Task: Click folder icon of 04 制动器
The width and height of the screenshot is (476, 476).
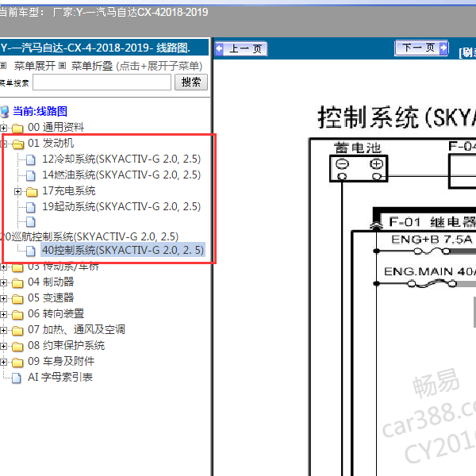Action: (x=17, y=283)
